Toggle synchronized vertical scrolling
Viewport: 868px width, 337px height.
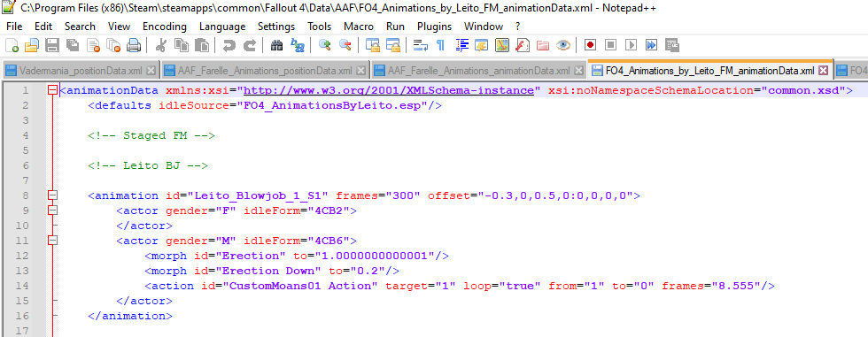click(373, 45)
